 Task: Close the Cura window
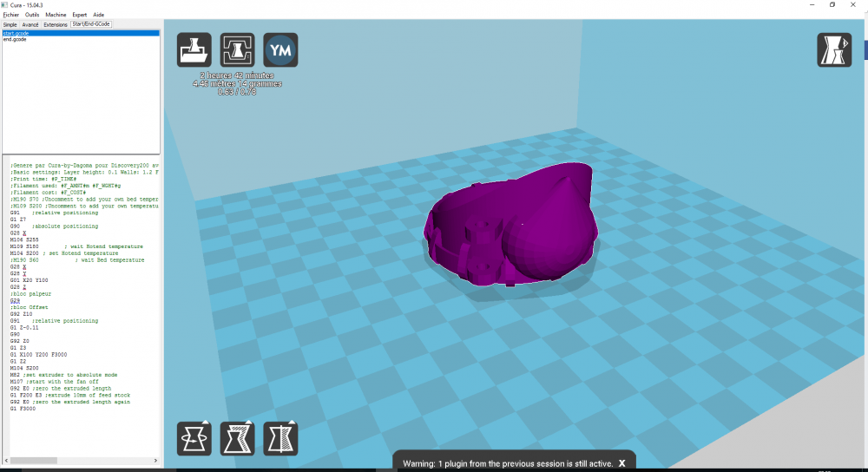tap(853, 5)
